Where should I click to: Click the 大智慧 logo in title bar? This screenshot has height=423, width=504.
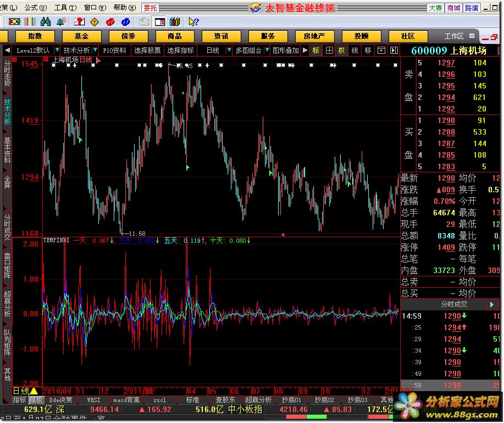(256, 7)
